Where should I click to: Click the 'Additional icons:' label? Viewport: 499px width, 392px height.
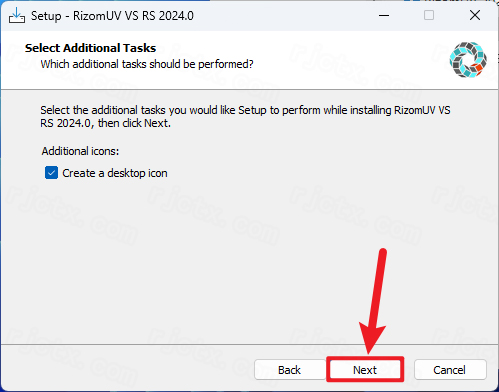80,151
